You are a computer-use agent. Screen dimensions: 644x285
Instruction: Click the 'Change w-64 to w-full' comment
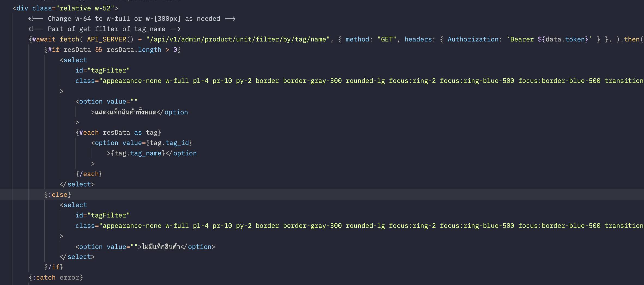[132, 19]
